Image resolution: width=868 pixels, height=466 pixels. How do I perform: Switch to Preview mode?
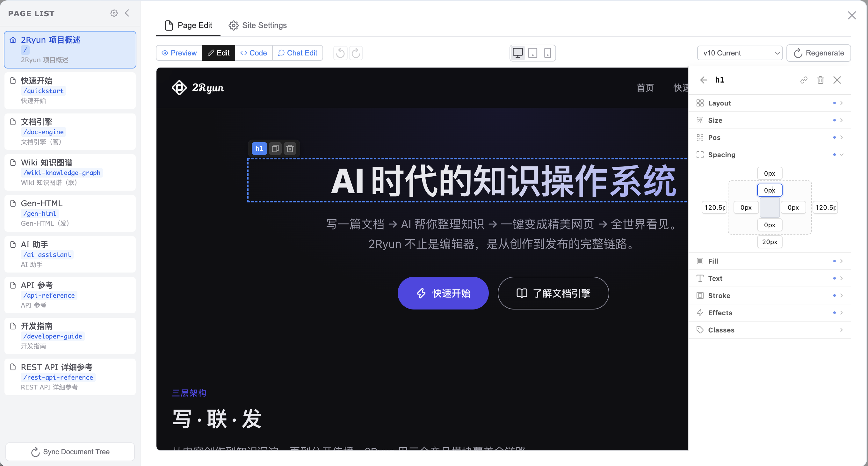[179, 53]
